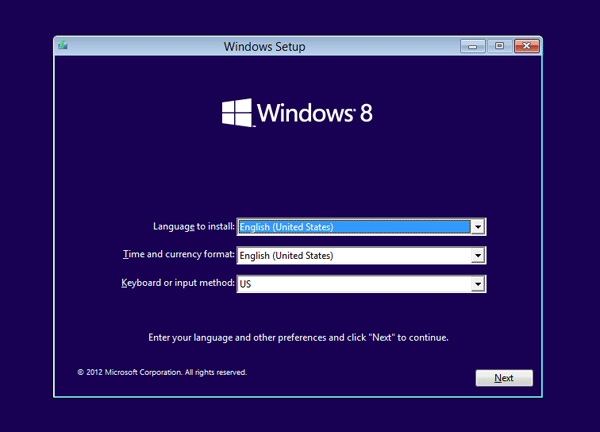Click the US keyboard input field
The image size is (600, 432).
[x=353, y=284]
